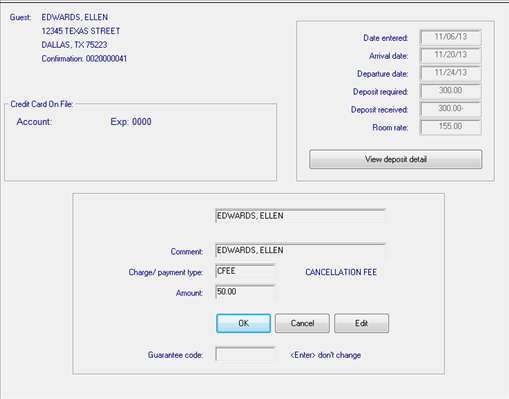Viewport: 509px width, 399px height.
Task: Click the empty Guarantee code field
Action: [x=245, y=354]
